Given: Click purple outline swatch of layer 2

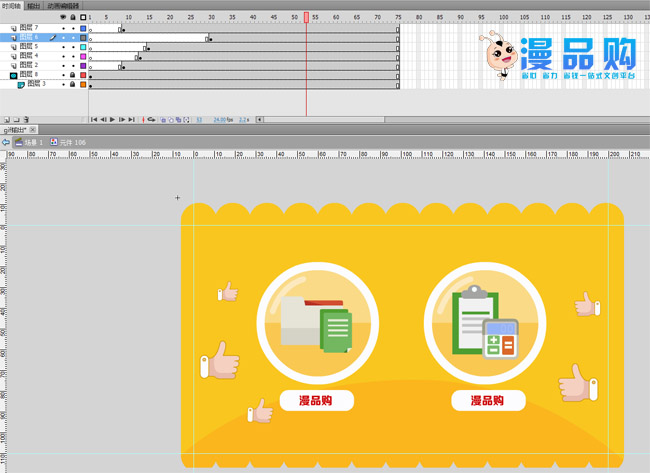Looking at the screenshot, I should (83, 66).
